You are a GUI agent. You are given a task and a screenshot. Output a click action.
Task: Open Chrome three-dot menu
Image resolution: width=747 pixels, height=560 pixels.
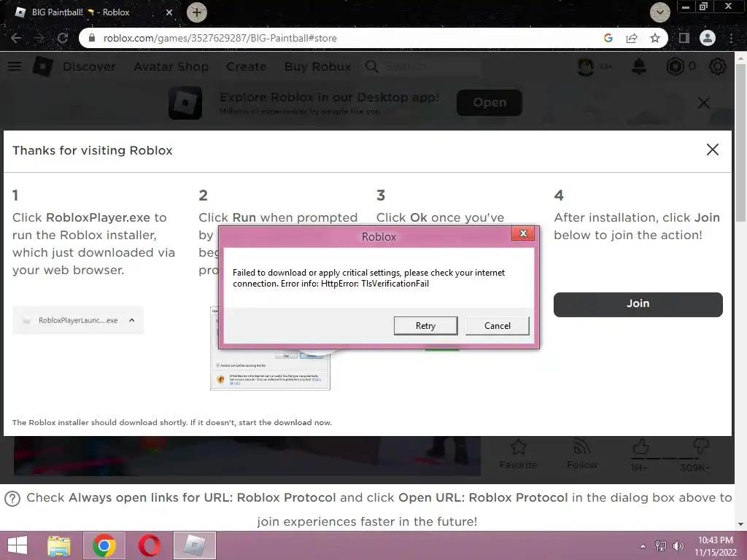[731, 38]
